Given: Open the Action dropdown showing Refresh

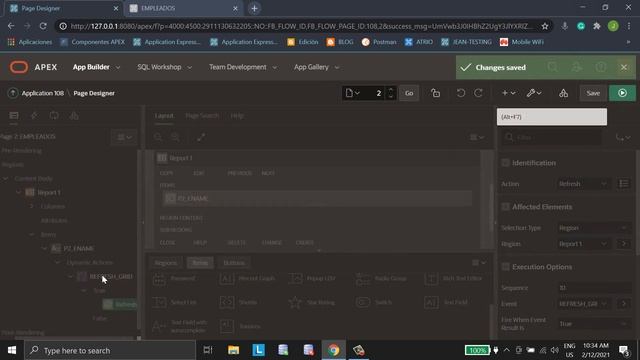Looking at the screenshot, I should 583,184.
